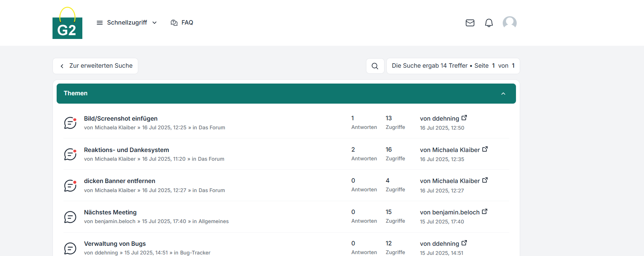Click the unread topic icon for Reaktions- und Dankesystem
Screen dimensions: 644x256
[70, 154]
